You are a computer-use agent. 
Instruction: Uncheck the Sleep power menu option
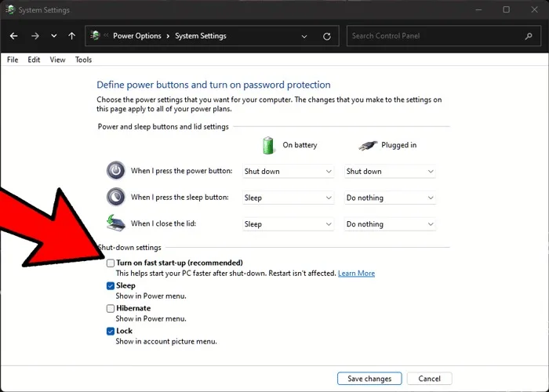pyautogui.click(x=111, y=286)
